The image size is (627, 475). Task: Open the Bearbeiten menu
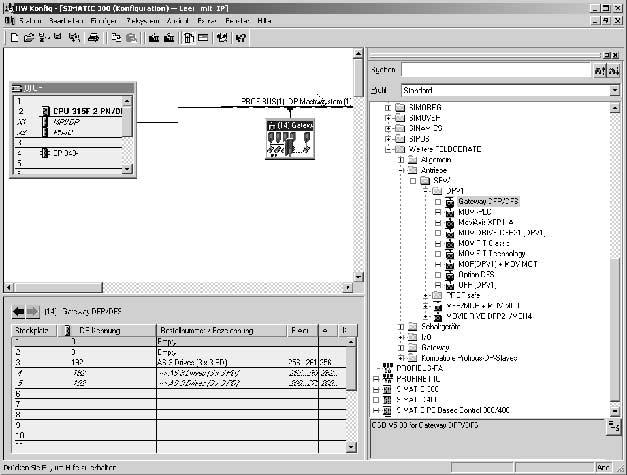(x=66, y=20)
